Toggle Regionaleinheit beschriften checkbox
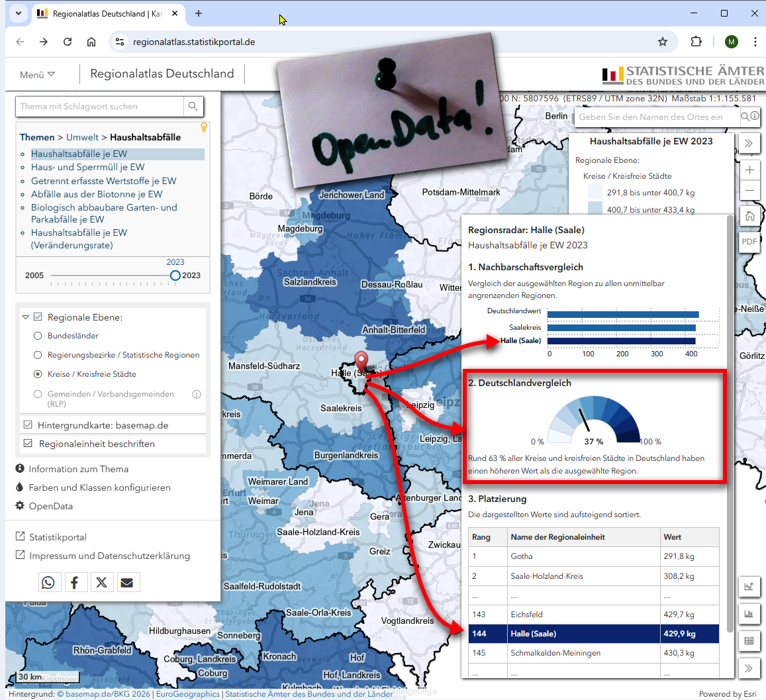This screenshot has height=700, width=766. (x=28, y=444)
